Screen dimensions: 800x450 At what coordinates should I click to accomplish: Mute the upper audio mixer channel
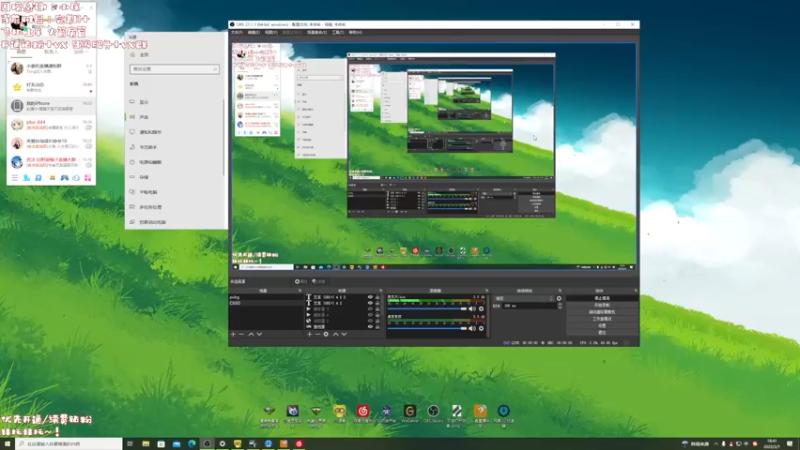[472, 309]
